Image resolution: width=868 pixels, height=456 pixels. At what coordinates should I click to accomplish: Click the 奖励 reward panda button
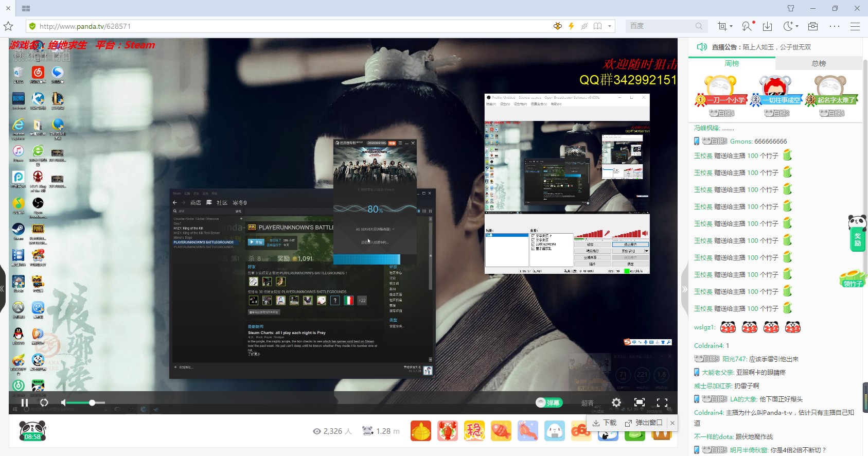point(857,233)
